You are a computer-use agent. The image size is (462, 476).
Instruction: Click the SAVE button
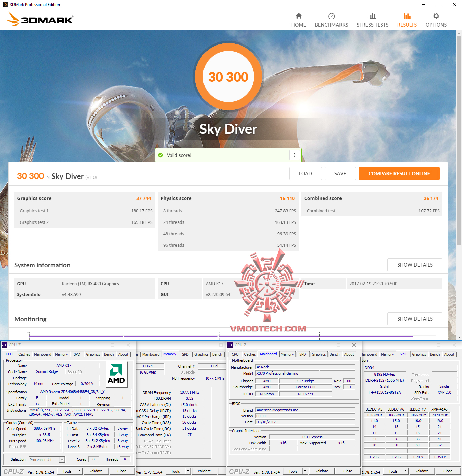(x=340, y=174)
